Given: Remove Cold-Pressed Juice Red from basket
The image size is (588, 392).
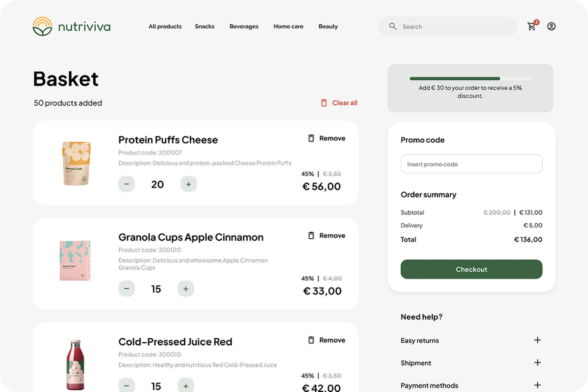Looking at the screenshot, I should click(x=327, y=340).
